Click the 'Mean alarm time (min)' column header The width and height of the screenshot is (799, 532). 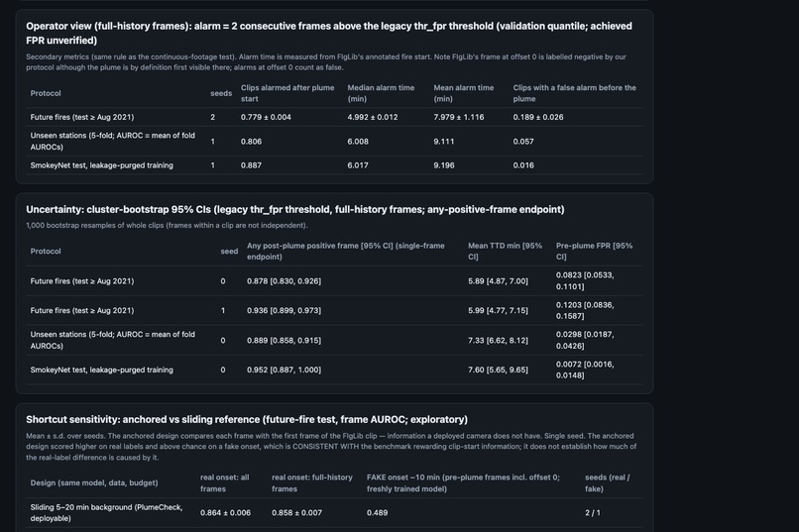463,93
